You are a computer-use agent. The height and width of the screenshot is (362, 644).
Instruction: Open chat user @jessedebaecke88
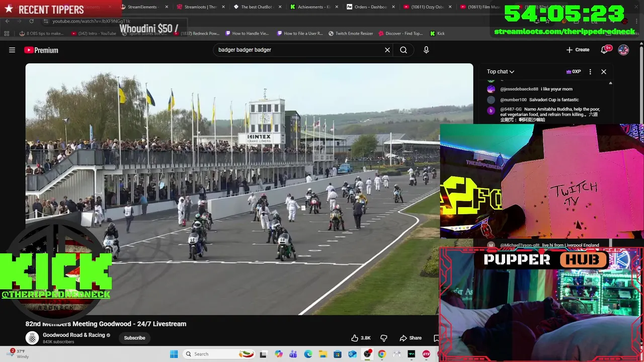[519, 89]
